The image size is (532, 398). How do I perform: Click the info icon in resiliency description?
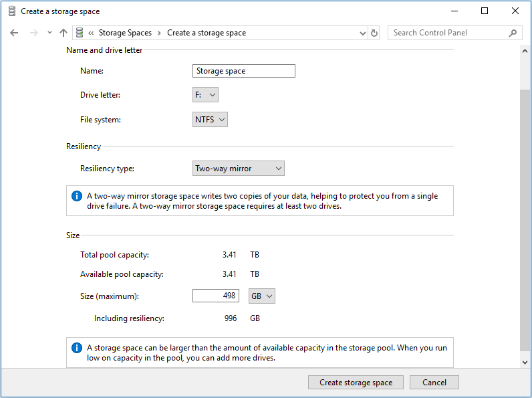click(x=77, y=196)
